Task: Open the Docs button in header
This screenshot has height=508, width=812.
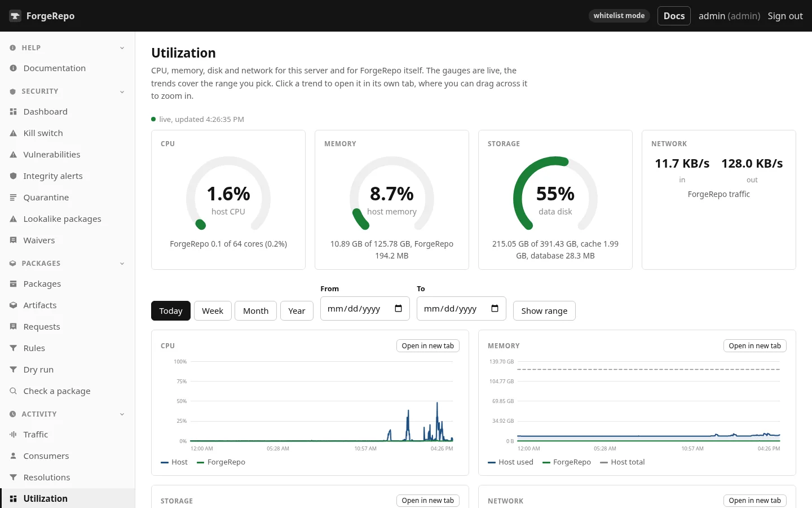Action: pyautogui.click(x=674, y=16)
